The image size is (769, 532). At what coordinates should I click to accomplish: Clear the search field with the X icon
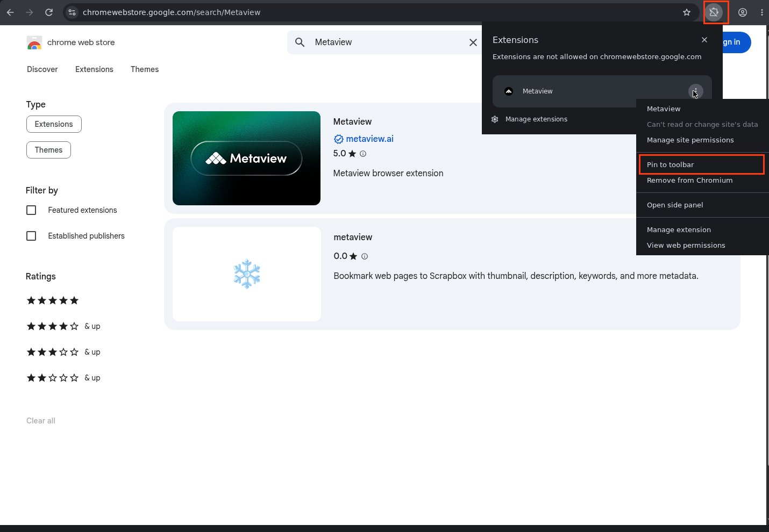click(x=473, y=42)
